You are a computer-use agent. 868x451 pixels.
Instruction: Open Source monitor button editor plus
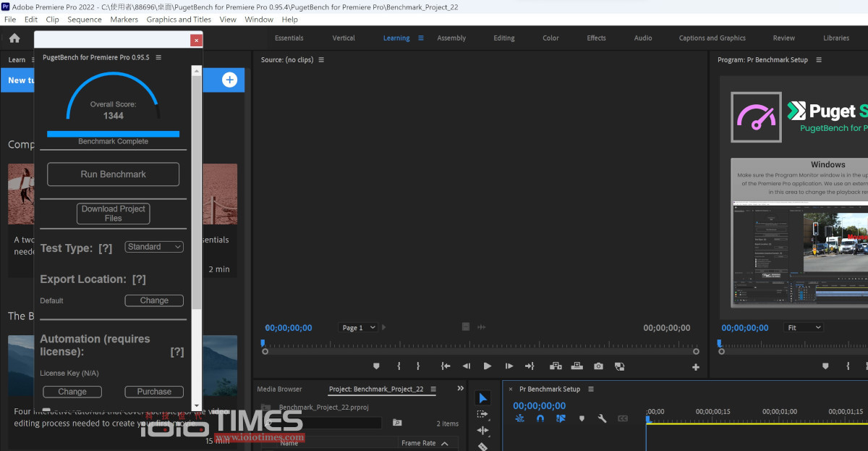[696, 367]
